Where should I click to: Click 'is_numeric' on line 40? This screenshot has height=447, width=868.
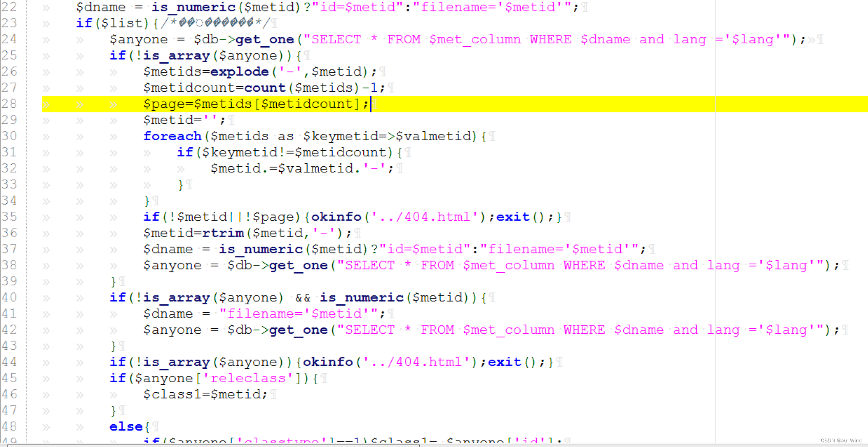[x=362, y=298]
